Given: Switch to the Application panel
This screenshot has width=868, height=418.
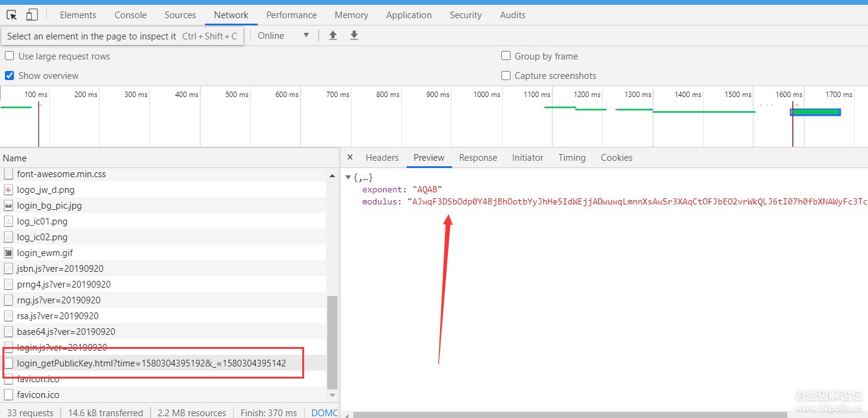Looking at the screenshot, I should 409,15.
